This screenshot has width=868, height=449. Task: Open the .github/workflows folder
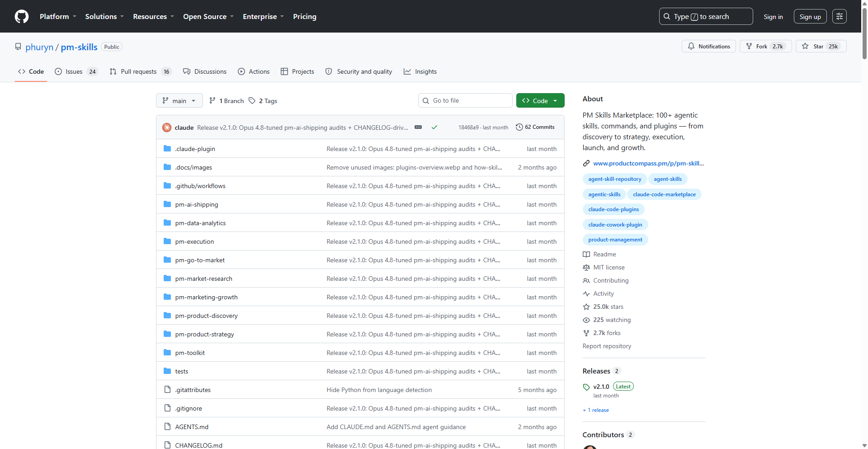pyautogui.click(x=200, y=186)
